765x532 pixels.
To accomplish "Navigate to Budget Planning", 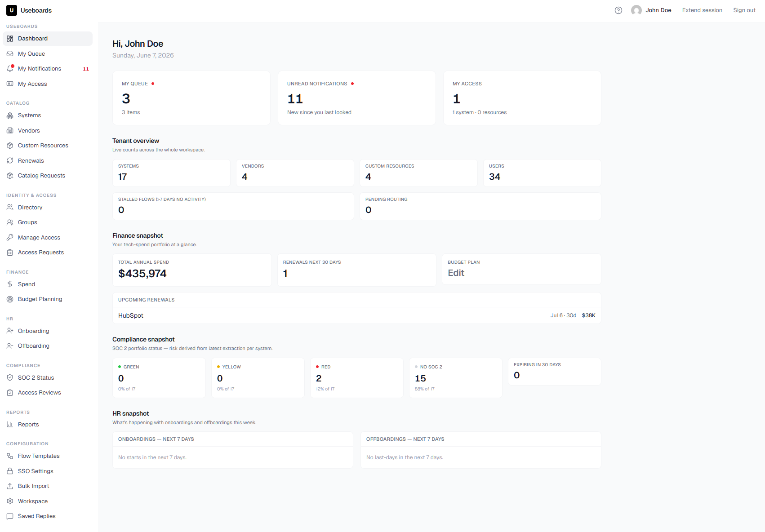I will tap(48, 299).
